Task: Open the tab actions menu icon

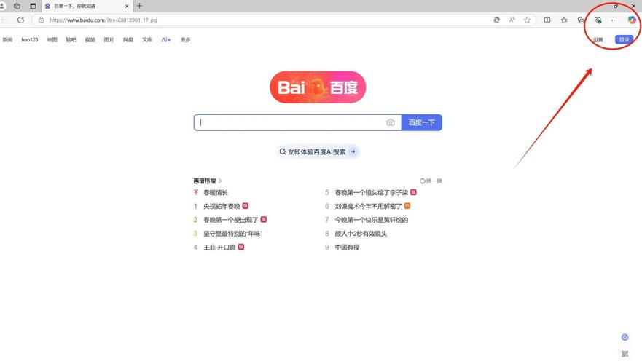Action: coord(33,6)
